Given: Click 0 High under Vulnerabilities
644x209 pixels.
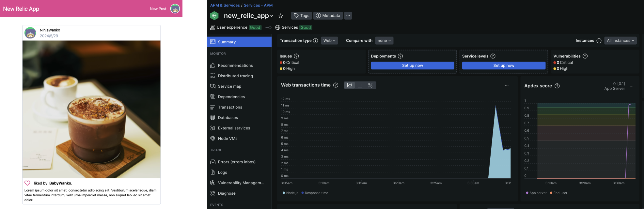Looking at the screenshot, I should pyautogui.click(x=561, y=69).
